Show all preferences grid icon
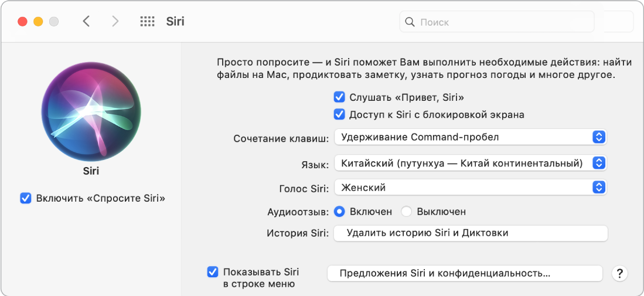Viewport: 644px width, 296px height. [147, 22]
